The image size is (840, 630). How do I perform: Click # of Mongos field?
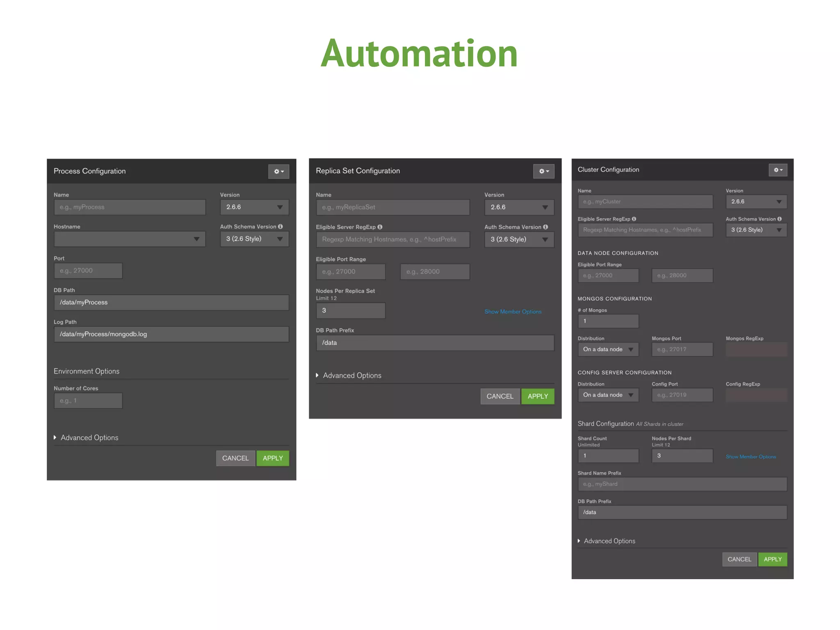click(x=608, y=321)
